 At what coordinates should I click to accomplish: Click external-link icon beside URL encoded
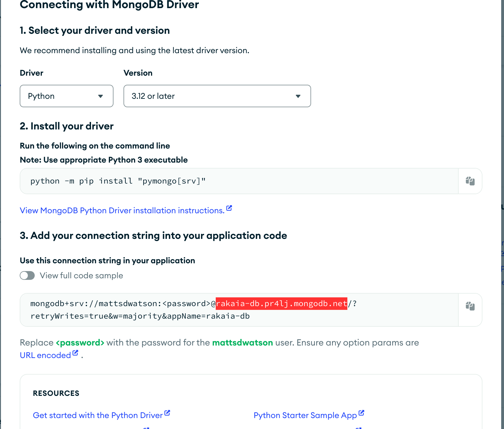[x=75, y=353]
